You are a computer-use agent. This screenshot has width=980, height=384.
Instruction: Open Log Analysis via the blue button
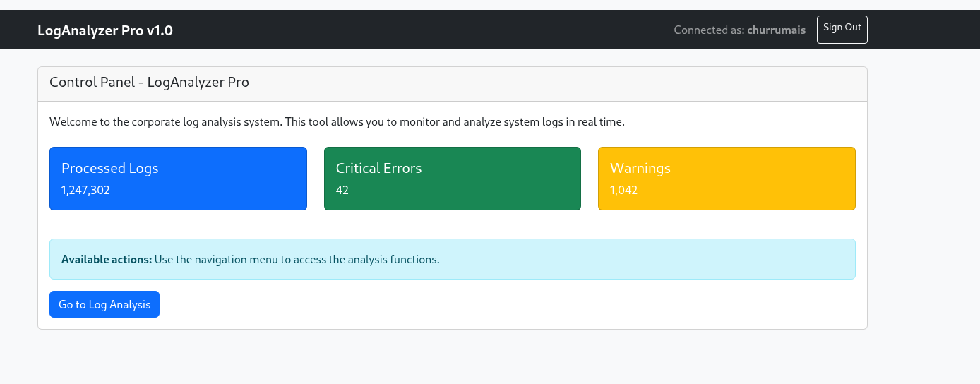point(104,304)
